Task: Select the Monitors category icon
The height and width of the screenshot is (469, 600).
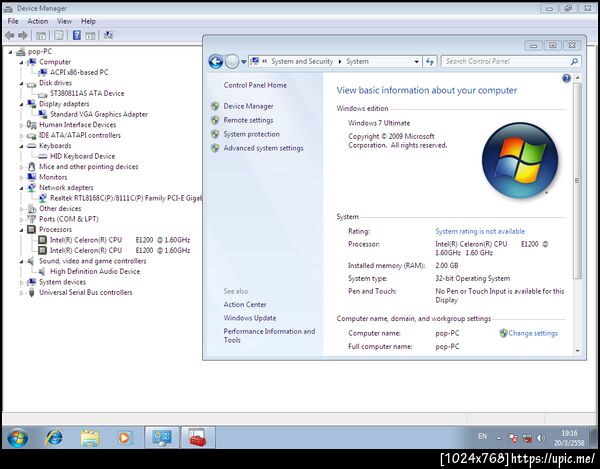Action: (x=31, y=177)
